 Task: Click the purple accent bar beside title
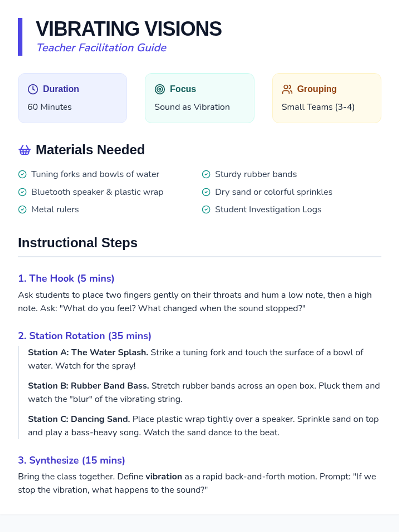tap(20, 37)
